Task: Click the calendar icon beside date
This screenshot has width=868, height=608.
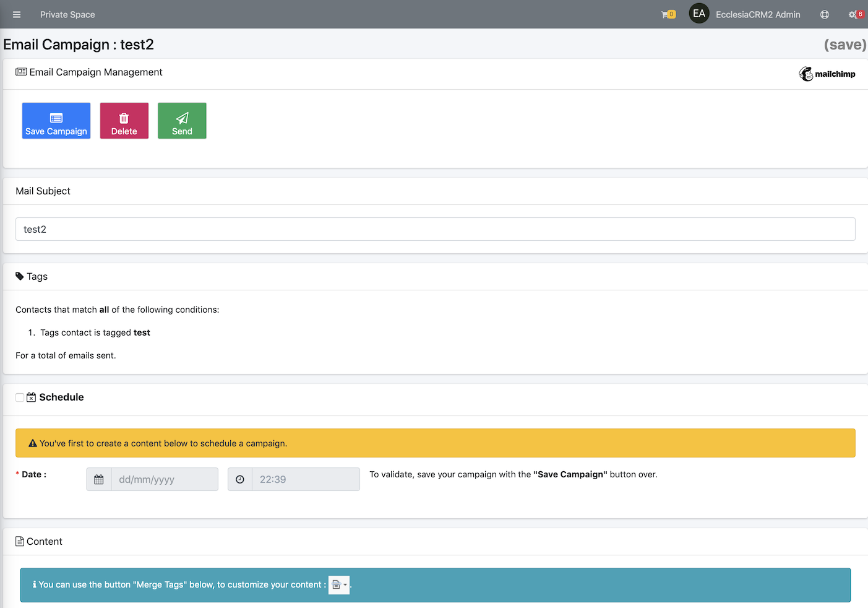Action: [x=99, y=479]
